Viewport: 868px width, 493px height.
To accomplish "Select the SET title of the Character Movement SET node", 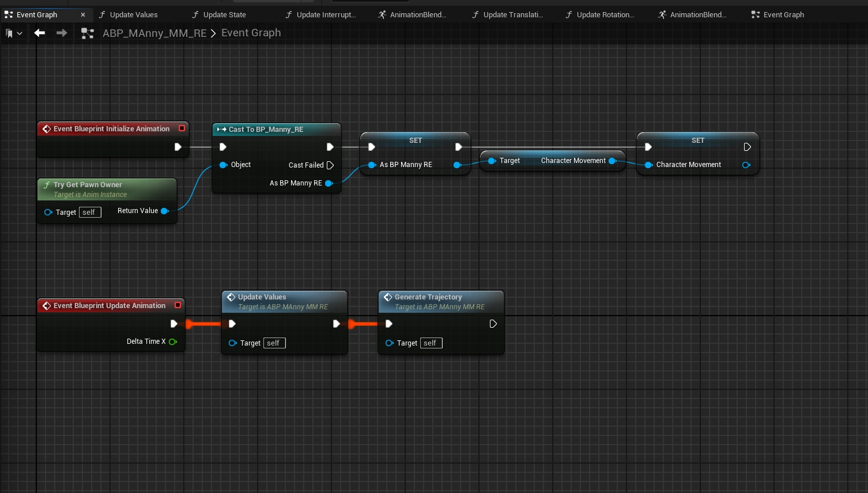I will tap(698, 141).
